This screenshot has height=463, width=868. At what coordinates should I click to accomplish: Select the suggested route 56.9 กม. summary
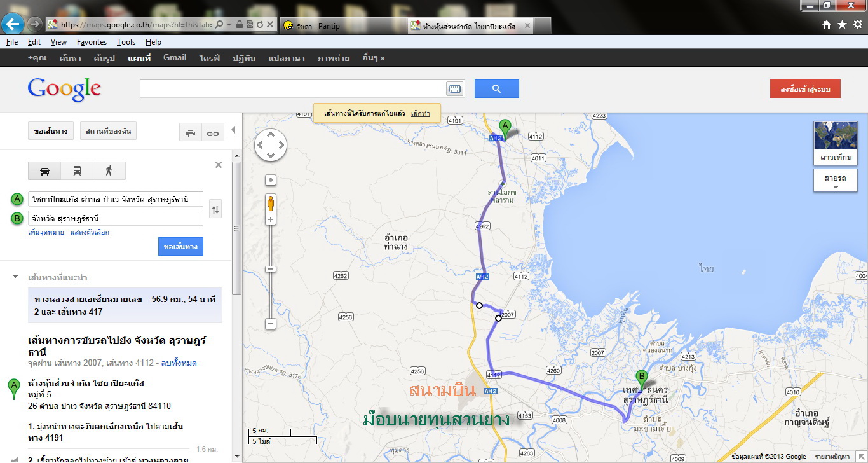(x=125, y=305)
